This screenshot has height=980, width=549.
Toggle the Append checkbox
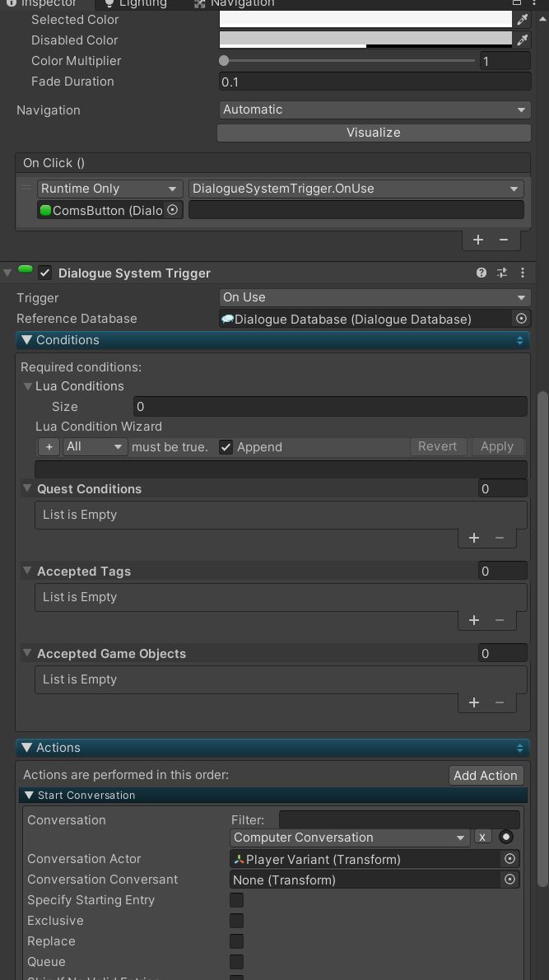pyautogui.click(x=226, y=447)
